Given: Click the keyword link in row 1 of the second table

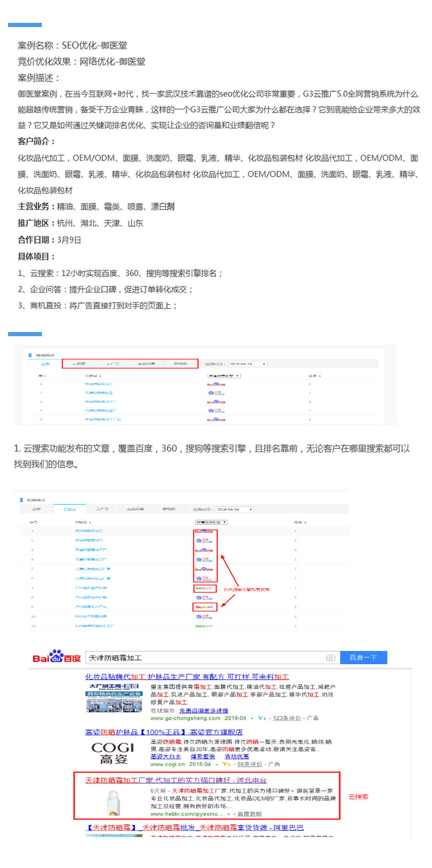Looking at the screenshot, I should coord(89,531).
